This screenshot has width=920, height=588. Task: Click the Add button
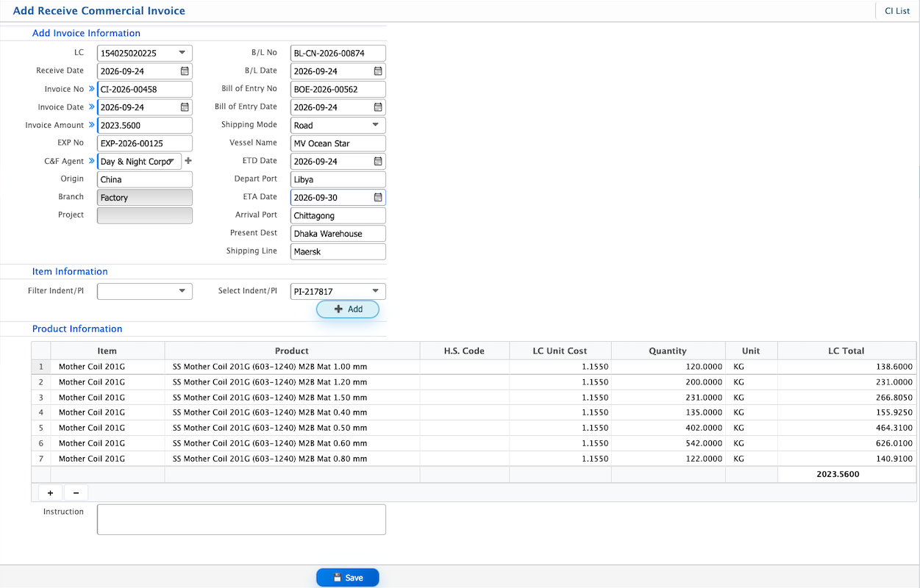pyautogui.click(x=348, y=309)
